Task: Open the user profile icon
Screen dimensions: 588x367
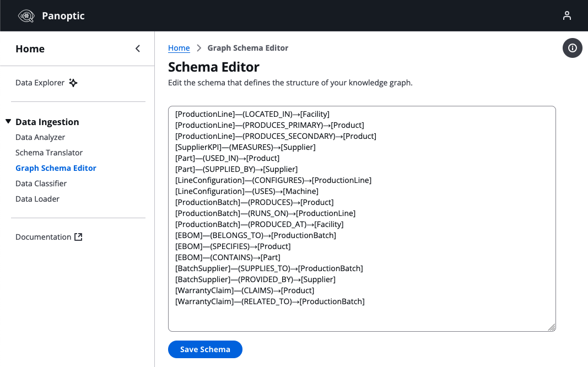Action: [x=567, y=15]
